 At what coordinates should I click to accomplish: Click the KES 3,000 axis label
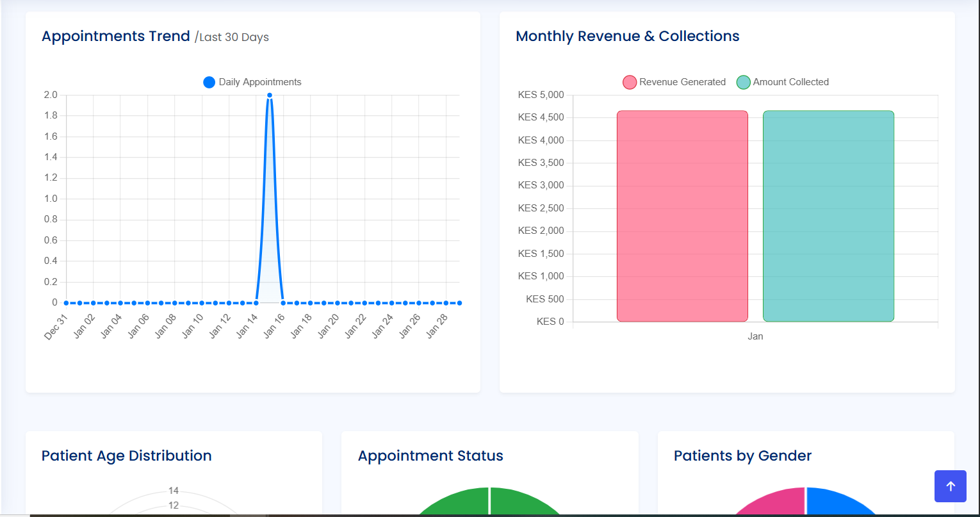(x=541, y=185)
